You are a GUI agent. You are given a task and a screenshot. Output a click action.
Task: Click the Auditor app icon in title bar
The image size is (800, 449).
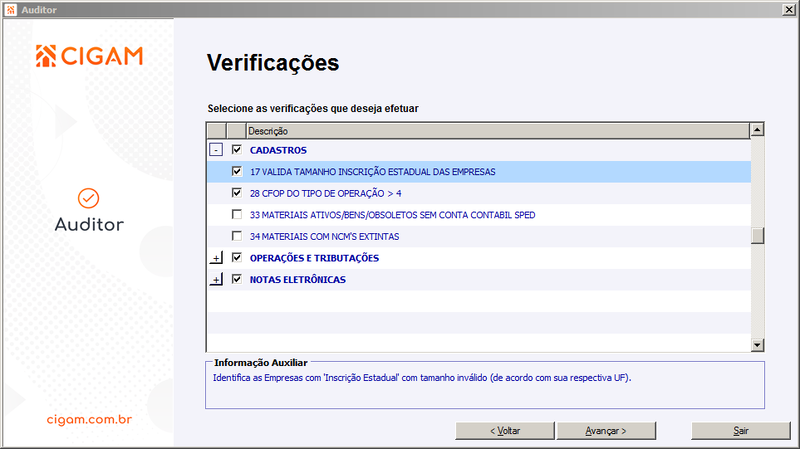[x=11, y=10]
